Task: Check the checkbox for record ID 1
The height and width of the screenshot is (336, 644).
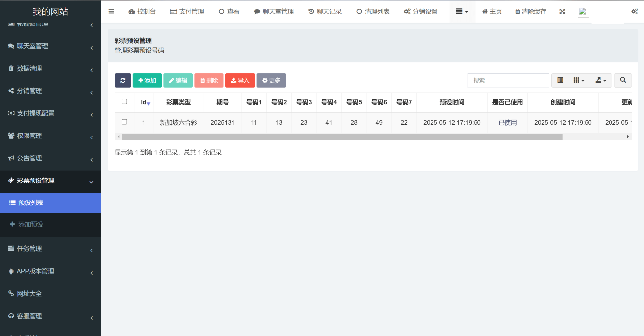Action: tap(124, 122)
